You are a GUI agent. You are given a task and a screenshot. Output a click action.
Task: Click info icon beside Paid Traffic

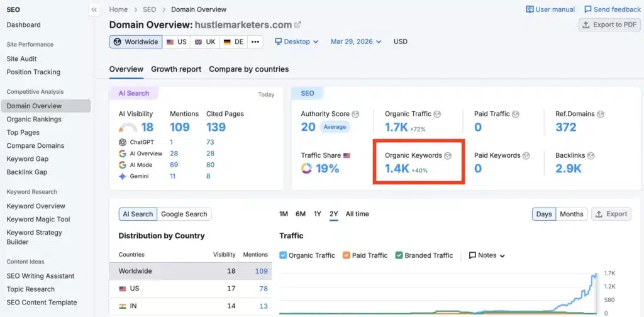(516, 114)
